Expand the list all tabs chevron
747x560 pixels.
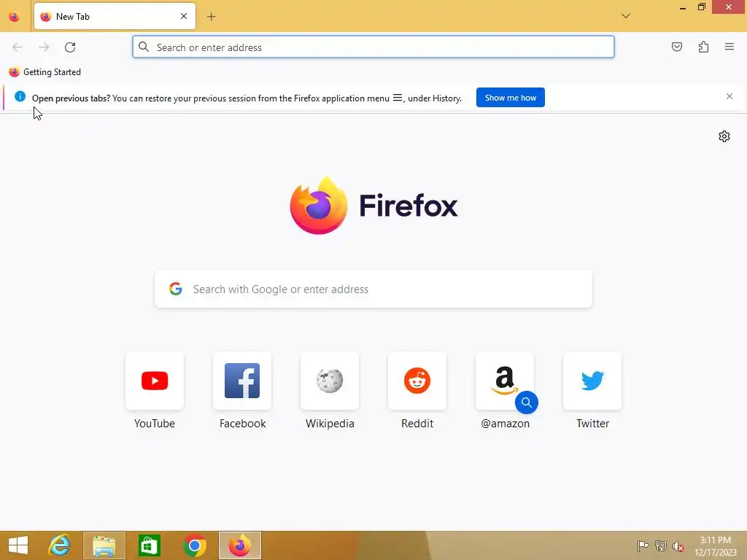click(x=625, y=16)
